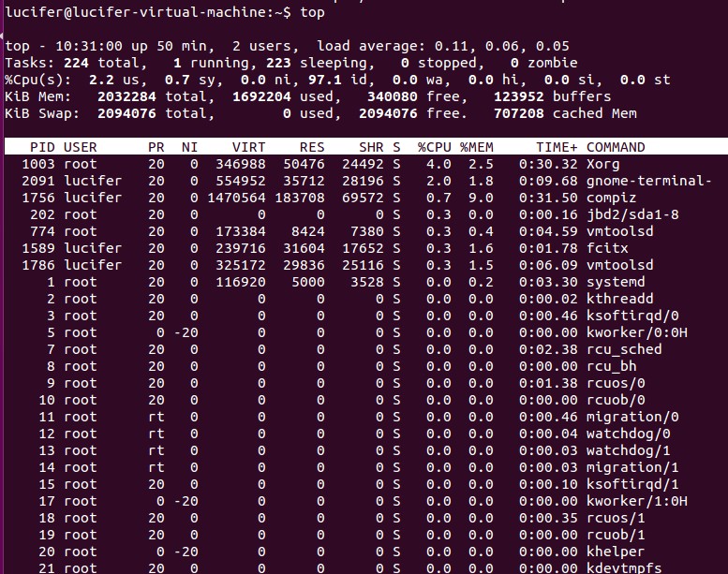The image size is (728, 574).
Task: Click the 340080 free memory value
Action: pyautogui.click(x=392, y=97)
